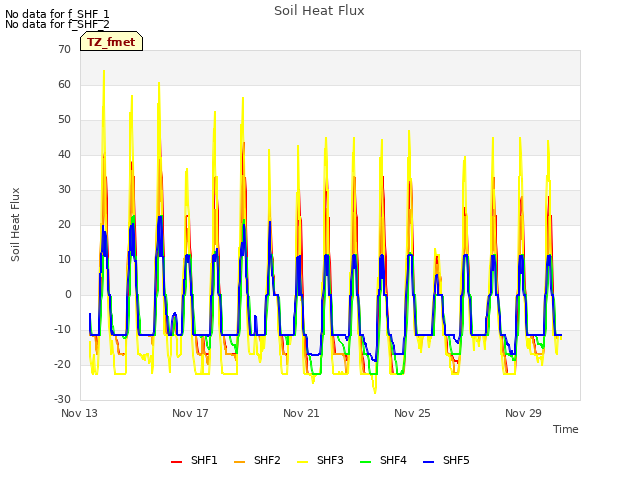Click the SHF5 blue legend swatch
640x480 pixels.
[429, 462]
